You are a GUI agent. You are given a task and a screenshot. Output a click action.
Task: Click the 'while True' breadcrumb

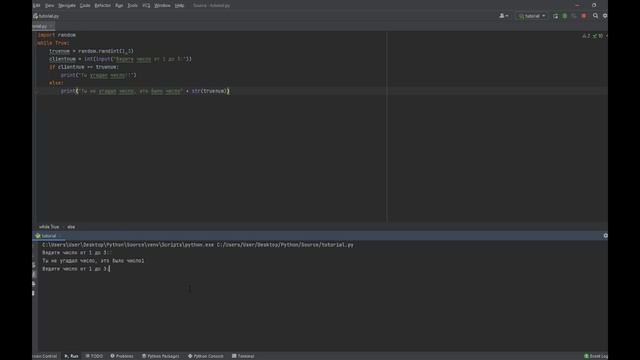[x=49, y=227]
